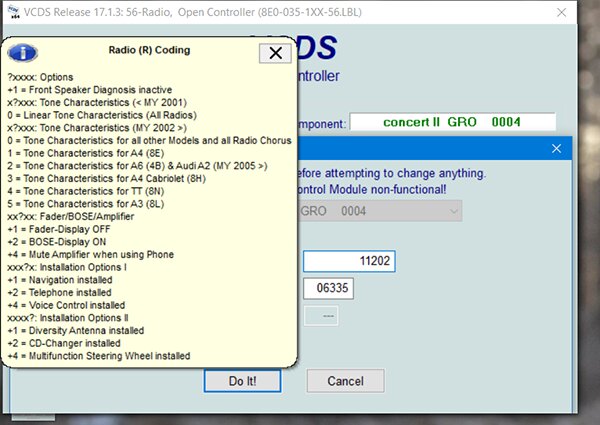Click the 'xx?xx: Fader/BOSE/Amplifier' heading

click(x=71, y=217)
